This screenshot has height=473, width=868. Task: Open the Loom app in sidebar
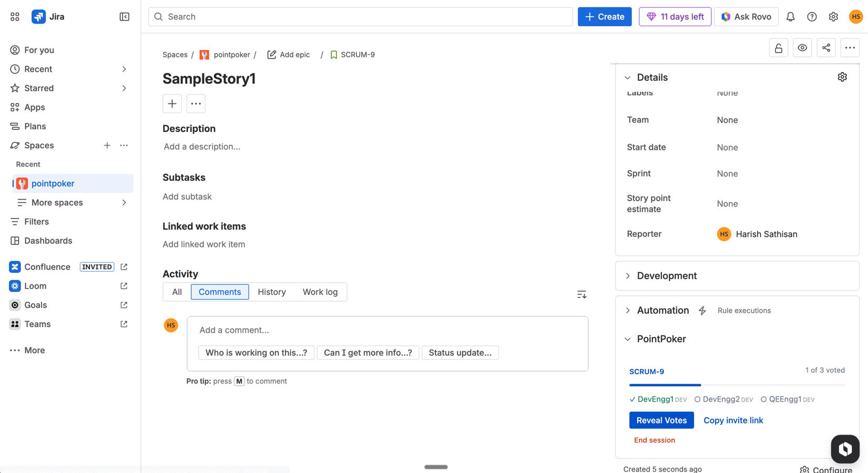35,286
